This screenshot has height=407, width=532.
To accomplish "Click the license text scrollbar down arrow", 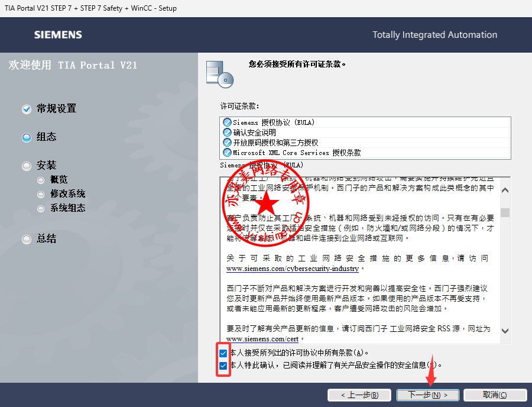I will [505, 331].
